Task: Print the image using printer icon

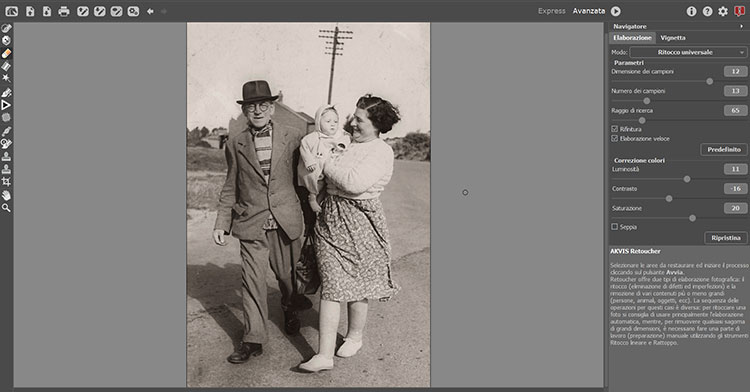Action: (64, 11)
